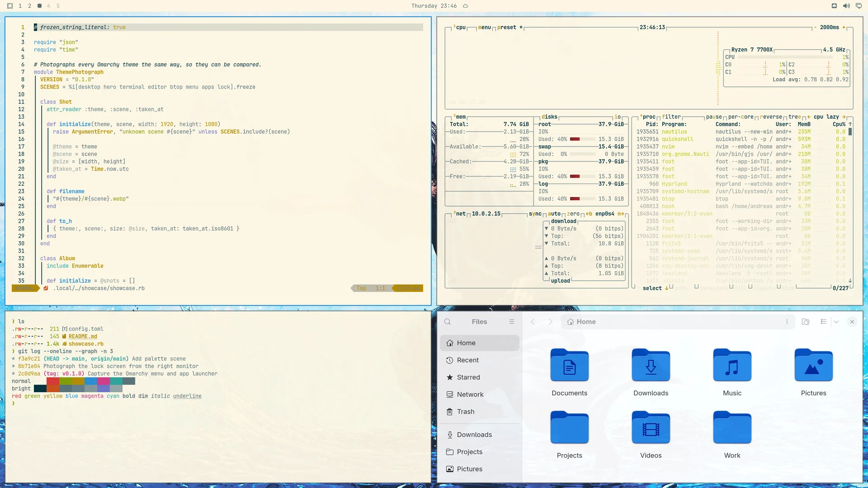Toggle btop process tree view
868x488 pixels.
[x=795, y=117]
